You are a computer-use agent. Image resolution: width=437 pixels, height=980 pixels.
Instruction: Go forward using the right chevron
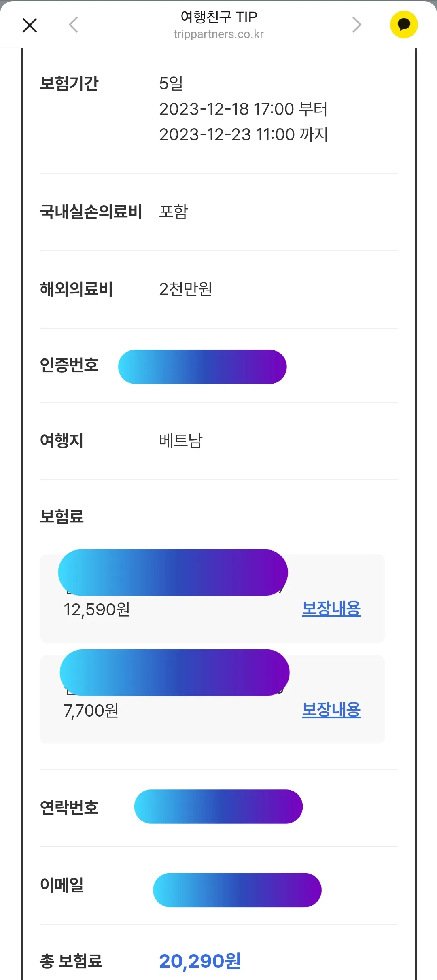tap(356, 25)
